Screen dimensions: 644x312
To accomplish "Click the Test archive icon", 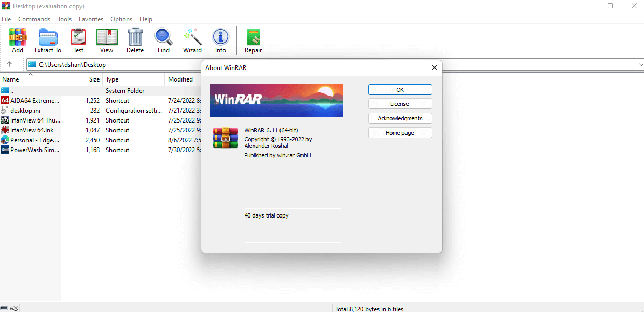I will [x=78, y=37].
